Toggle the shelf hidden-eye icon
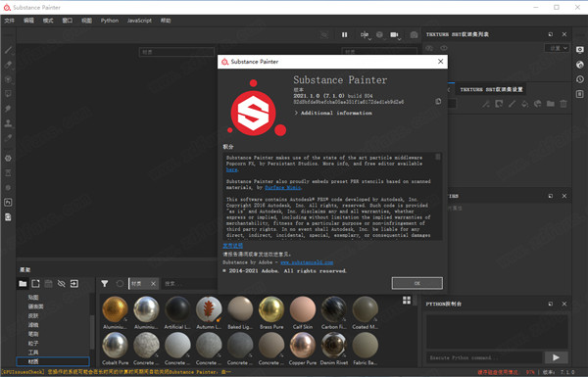This screenshot has width=588, height=377. tap(61, 284)
